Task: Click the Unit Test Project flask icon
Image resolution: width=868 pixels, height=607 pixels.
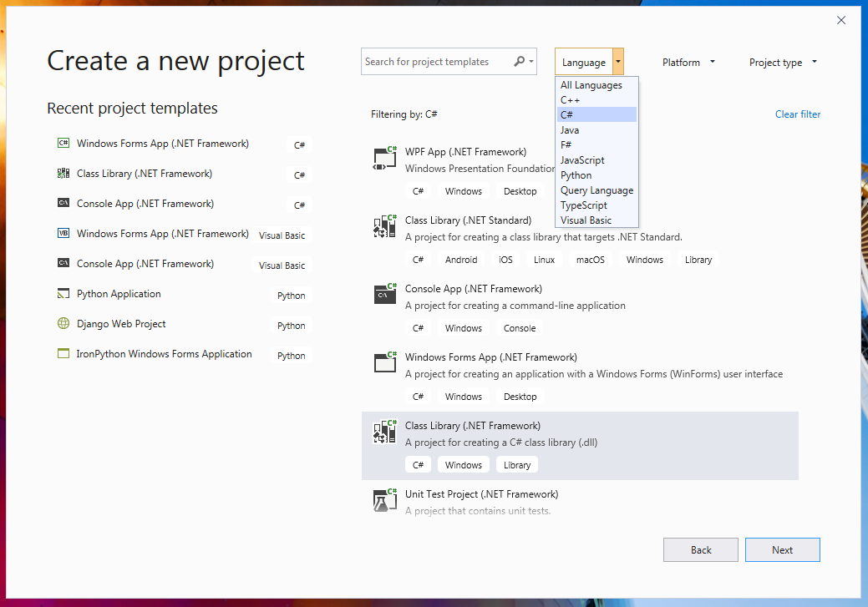Action: tap(385, 501)
